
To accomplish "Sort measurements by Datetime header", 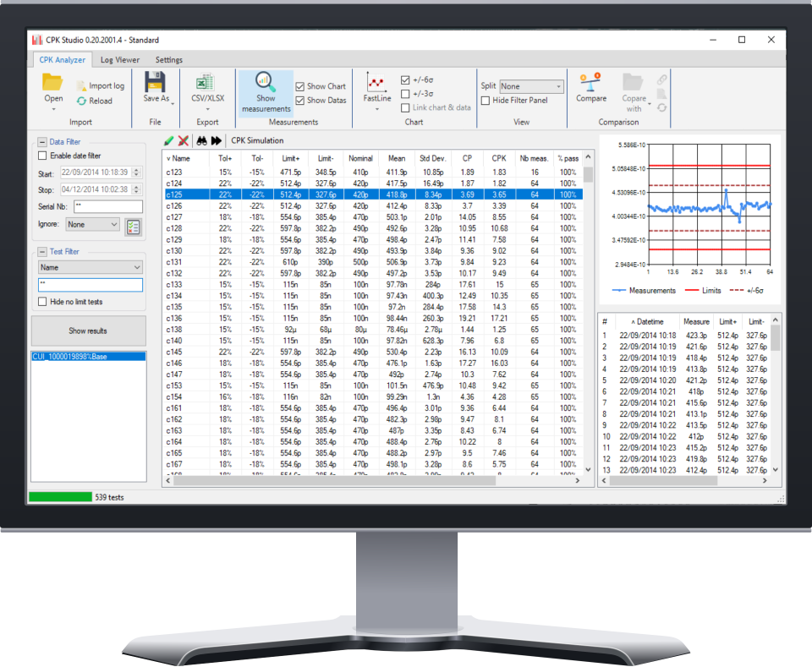I will click(647, 322).
